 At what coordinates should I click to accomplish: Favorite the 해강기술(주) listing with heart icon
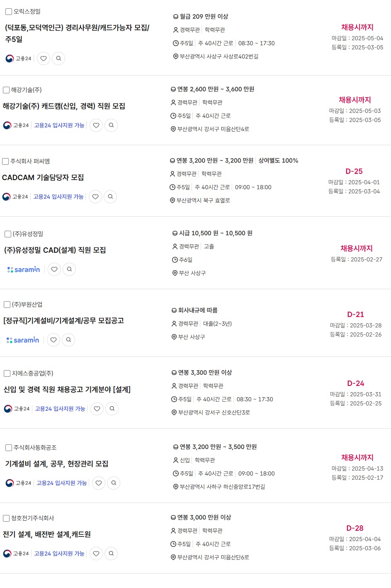click(96, 125)
